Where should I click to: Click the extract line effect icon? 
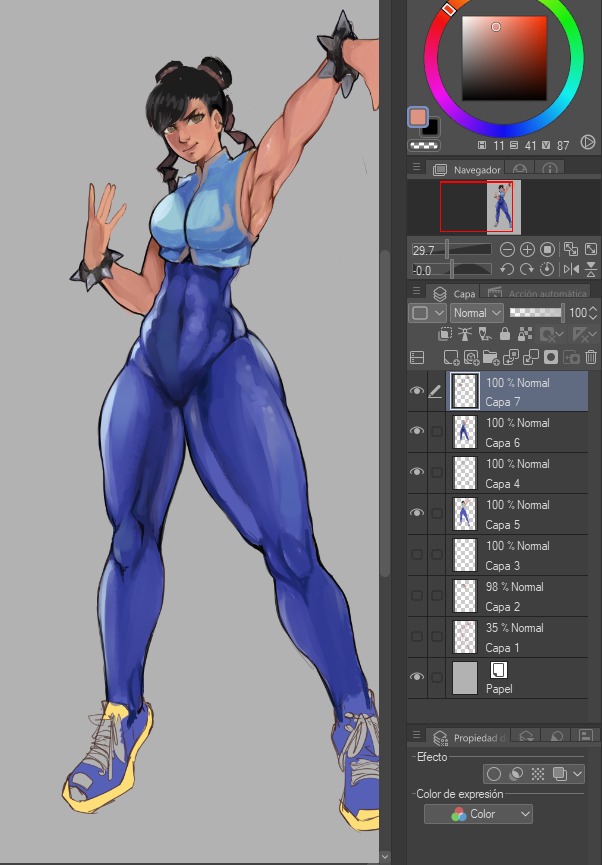tap(516, 774)
